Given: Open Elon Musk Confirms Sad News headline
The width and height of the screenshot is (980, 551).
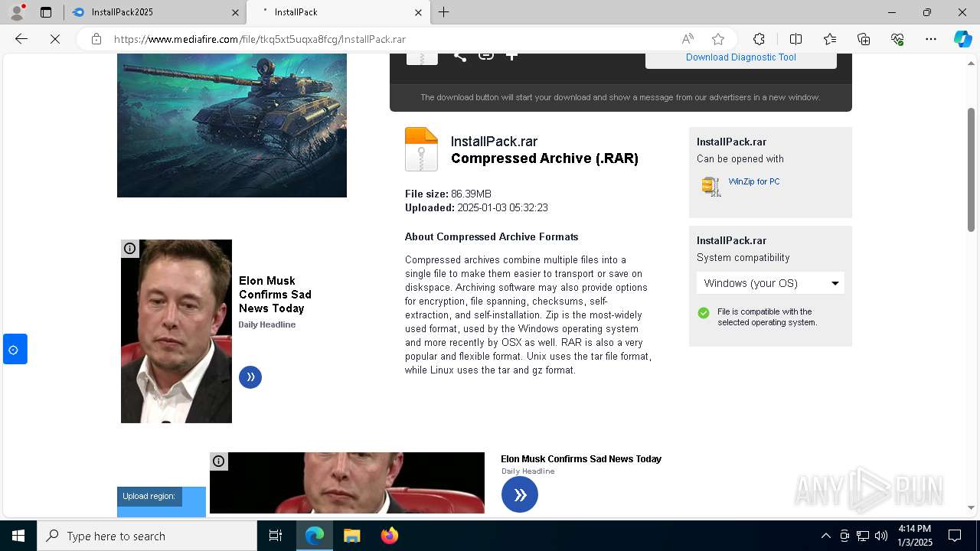Looking at the screenshot, I should [275, 295].
